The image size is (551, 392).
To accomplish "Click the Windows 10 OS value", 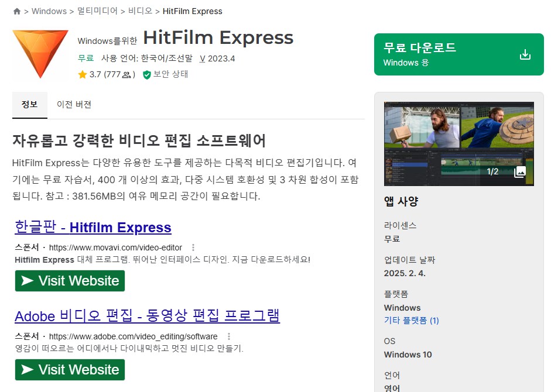I will tap(408, 355).
